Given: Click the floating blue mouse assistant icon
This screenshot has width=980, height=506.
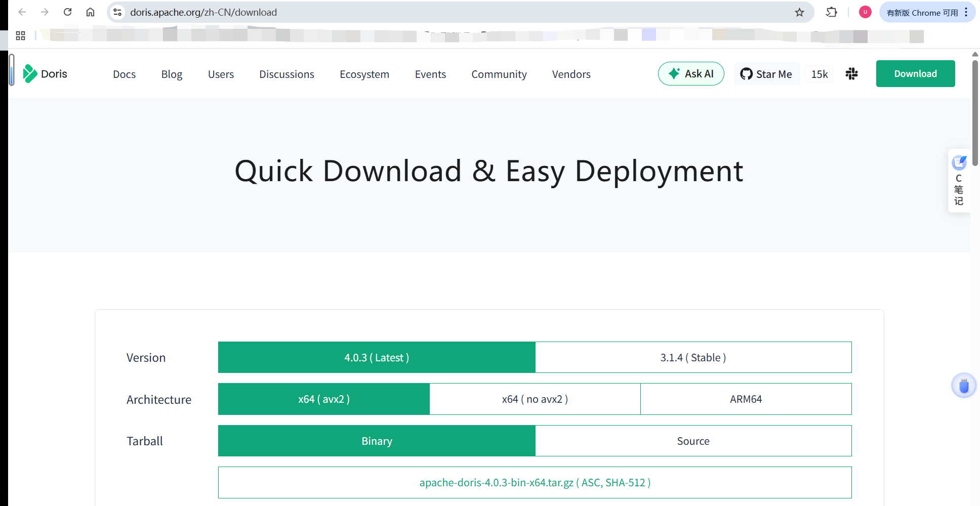Looking at the screenshot, I should 963,386.
